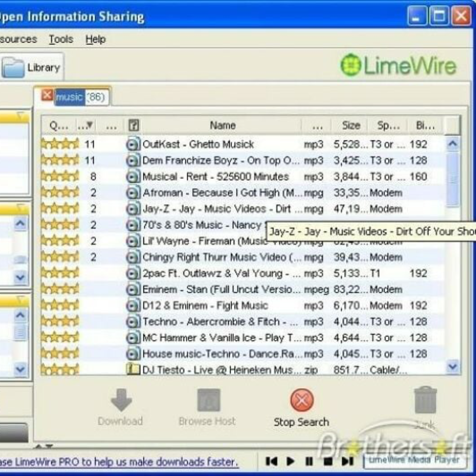476x476 pixels.
Task: Sort results by Quality column header
Action: pos(59,125)
